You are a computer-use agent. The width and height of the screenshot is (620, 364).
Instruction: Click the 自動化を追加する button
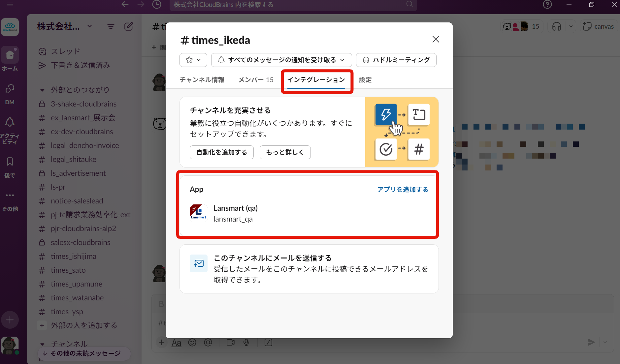pyautogui.click(x=222, y=152)
